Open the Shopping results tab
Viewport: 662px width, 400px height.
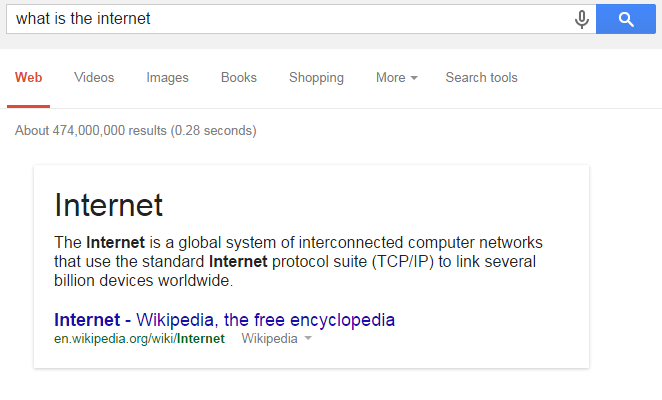pyautogui.click(x=316, y=78)
